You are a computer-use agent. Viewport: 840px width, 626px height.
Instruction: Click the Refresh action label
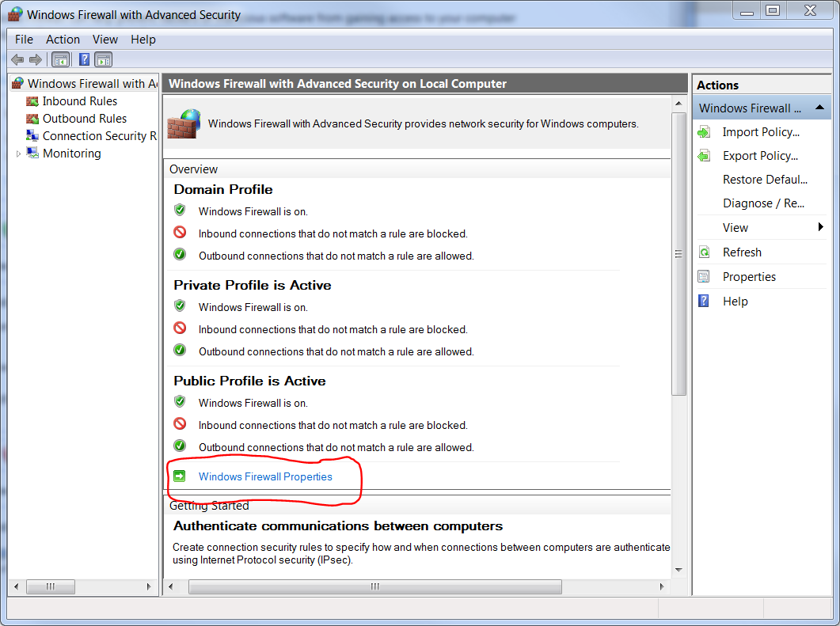point(742,252)
